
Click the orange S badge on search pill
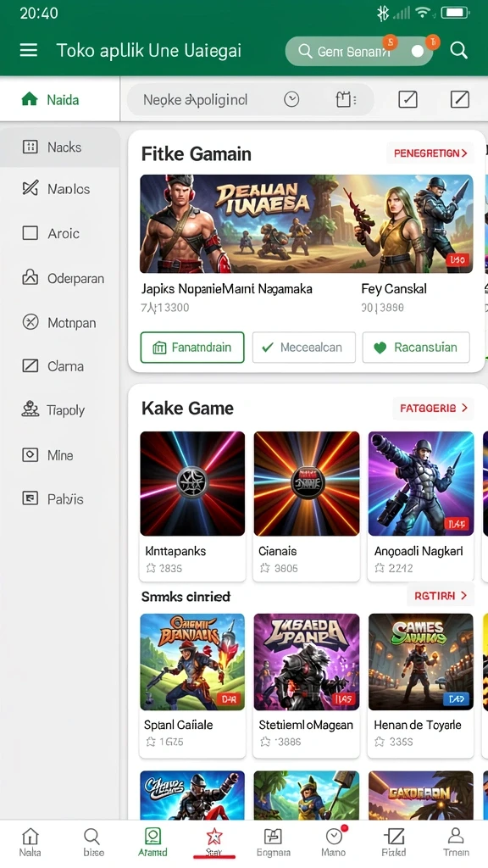tap(390, 42)
